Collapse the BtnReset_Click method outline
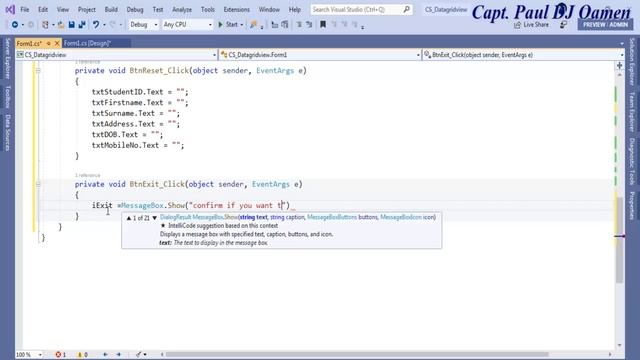The image size is (640, 360). pyautogui.click(x=38, y=71)
